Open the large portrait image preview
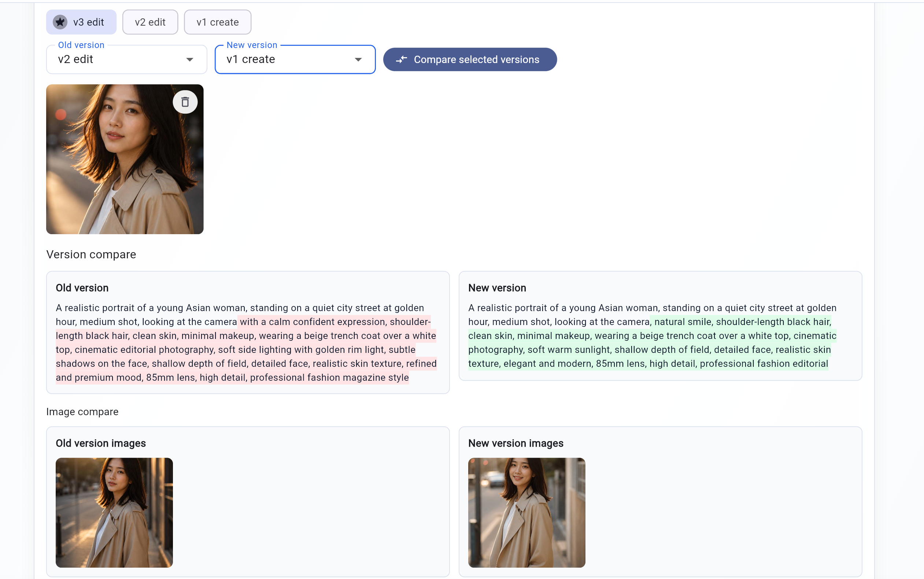This screenshot has width=924, height=579. pos(125,159)
